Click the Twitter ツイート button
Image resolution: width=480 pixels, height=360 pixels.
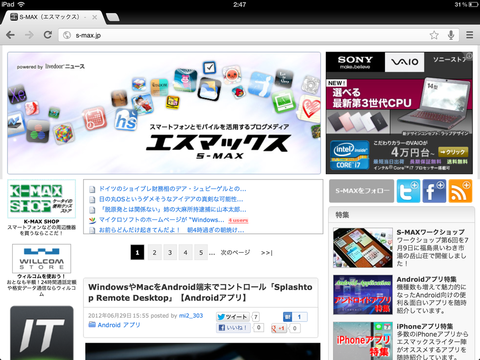pyautogui.click(x=233, y=317)
